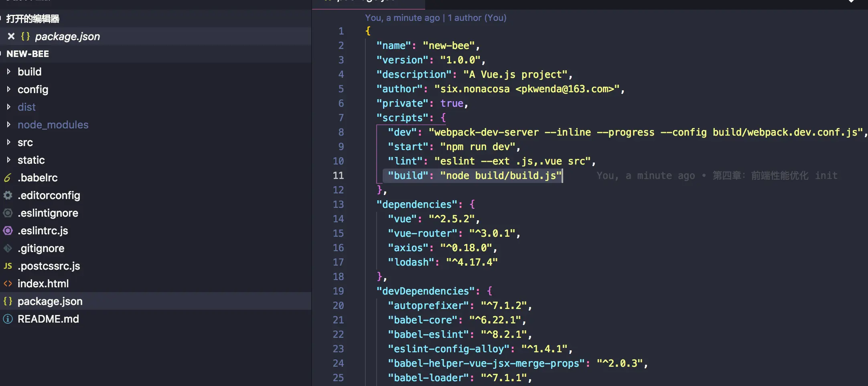Collapse the 打开的编辑器 section header

[x=156, y=18]
